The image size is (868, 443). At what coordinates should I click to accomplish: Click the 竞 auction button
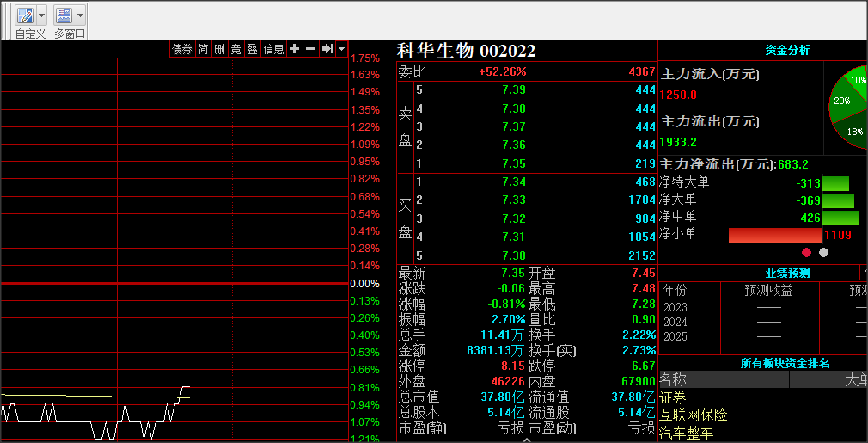235,49
